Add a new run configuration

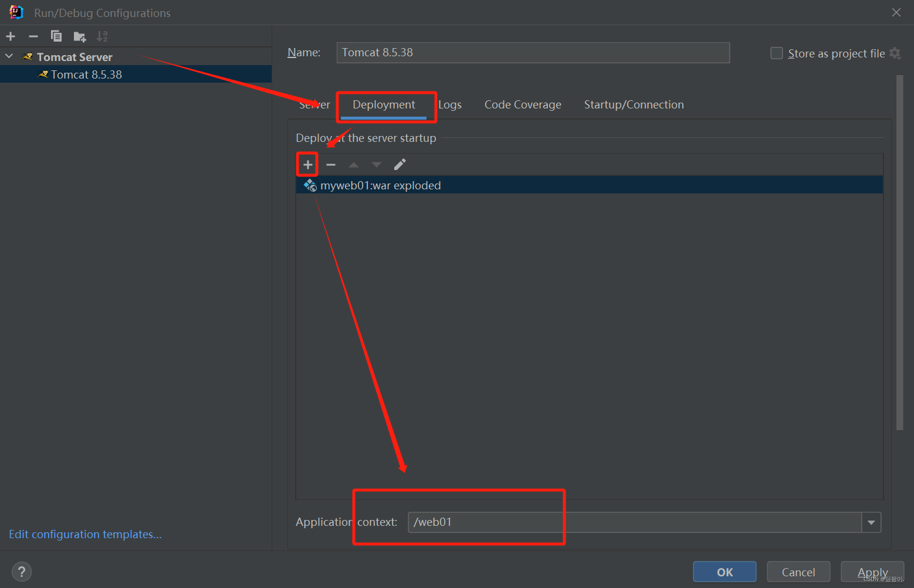coord(11,36)
